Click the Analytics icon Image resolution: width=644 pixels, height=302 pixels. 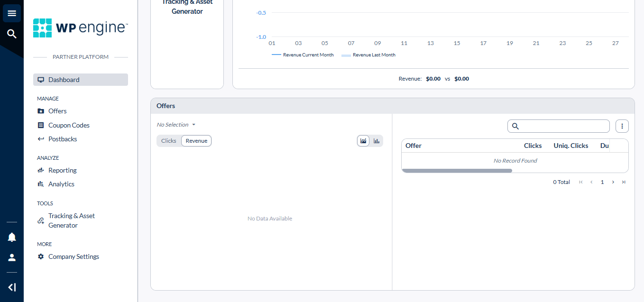(x=41, y=184)
